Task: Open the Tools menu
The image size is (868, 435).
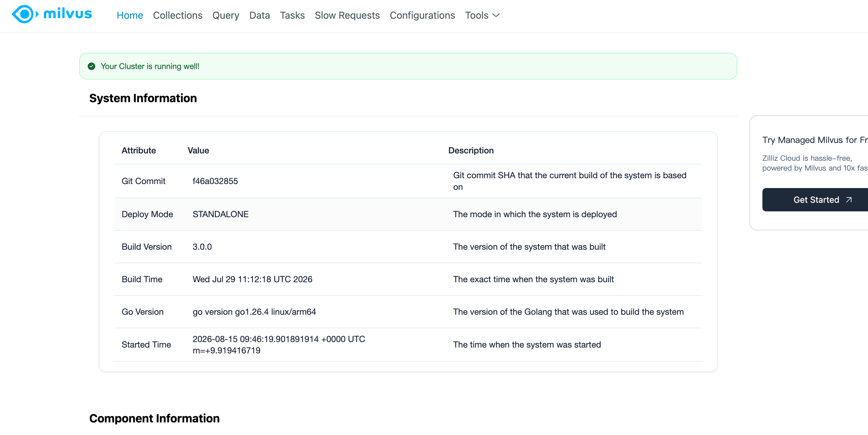Action: tap(482, 15)
